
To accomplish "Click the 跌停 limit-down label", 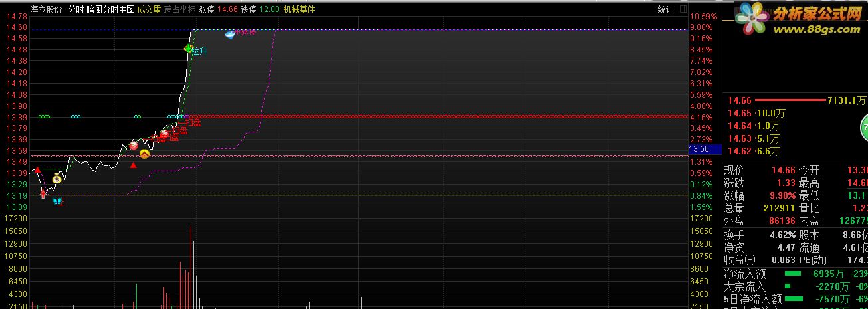I will click(x=248, y=9).
